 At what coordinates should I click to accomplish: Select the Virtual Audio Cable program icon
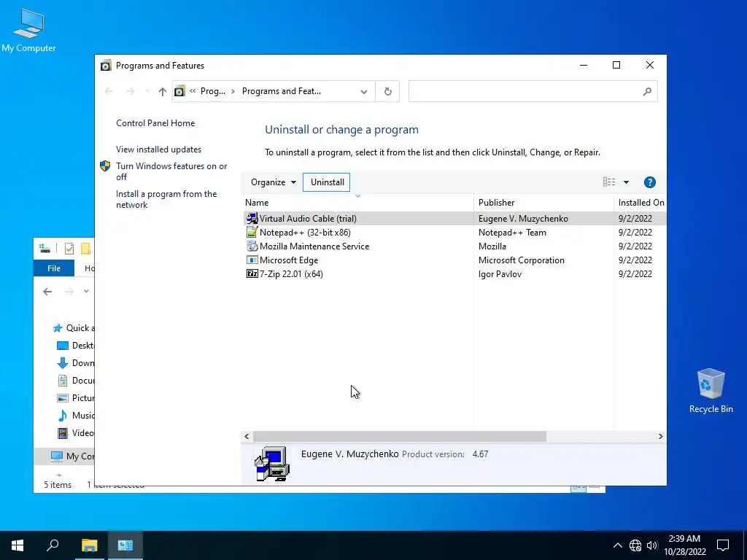(x=252, y=219)
